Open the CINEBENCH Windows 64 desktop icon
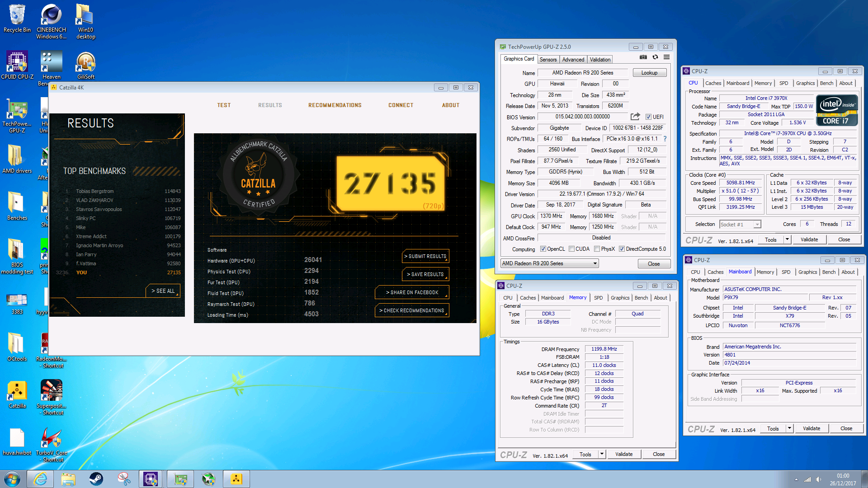This screenshot has height=488, width=868. point(52,21)
